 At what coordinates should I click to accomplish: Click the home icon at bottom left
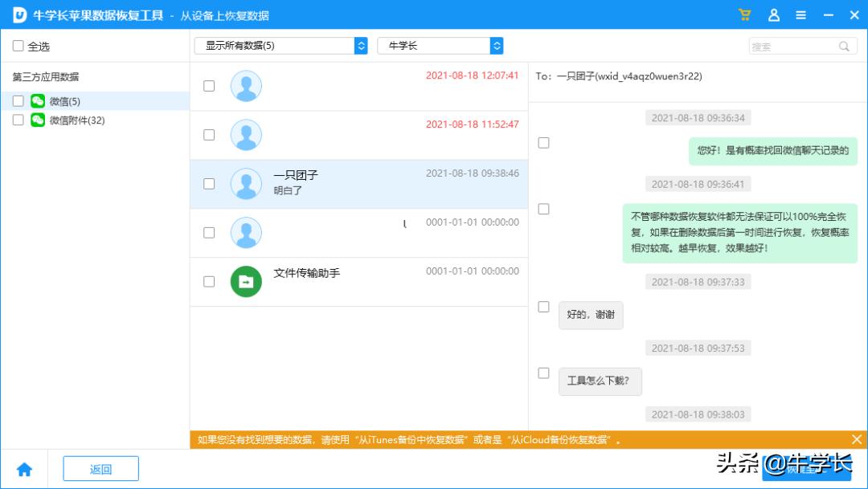coord(25,468)
